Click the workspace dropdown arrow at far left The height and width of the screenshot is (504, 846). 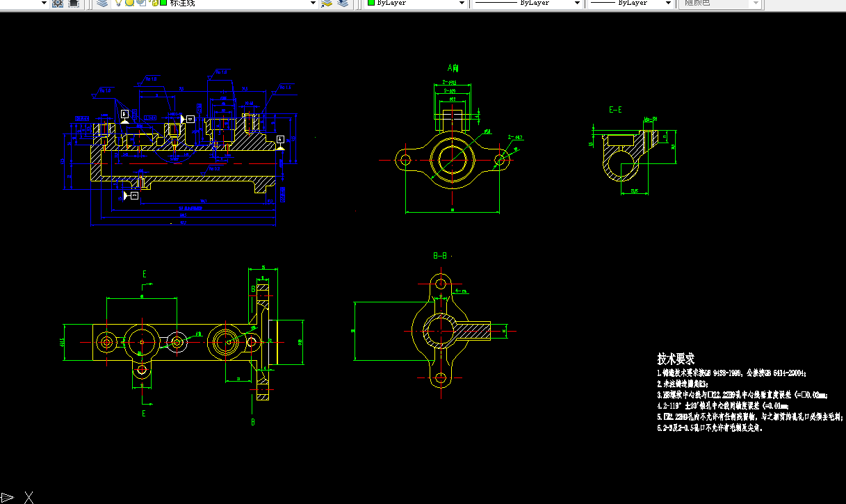pyautogui.click(x=44, y=3)
